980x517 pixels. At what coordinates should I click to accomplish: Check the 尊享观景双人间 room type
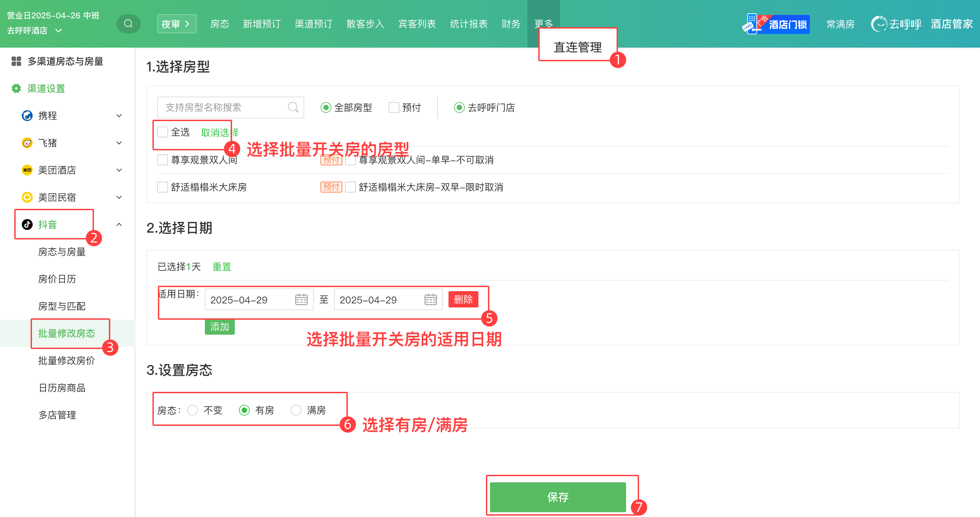(x=163, y=160)
